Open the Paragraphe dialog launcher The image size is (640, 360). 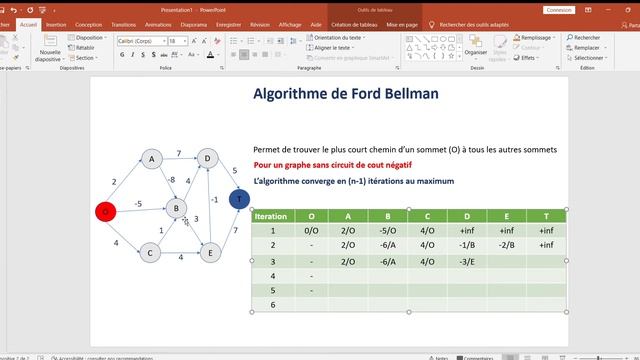397,68
